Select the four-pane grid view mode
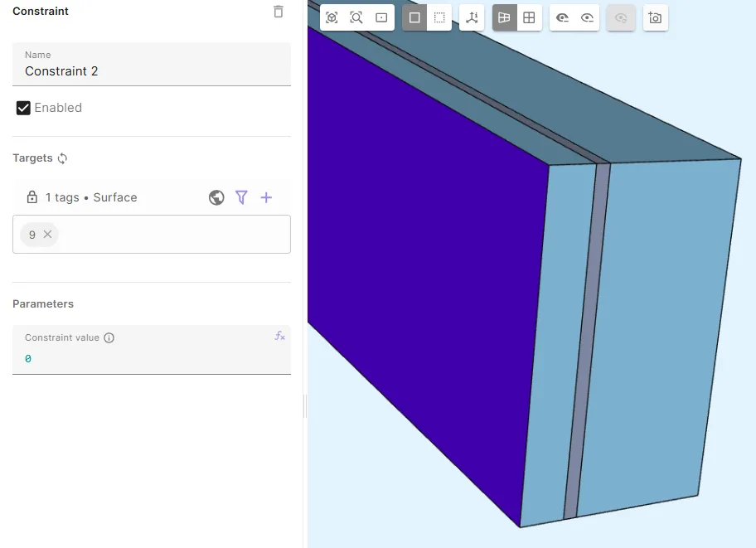 529,17
